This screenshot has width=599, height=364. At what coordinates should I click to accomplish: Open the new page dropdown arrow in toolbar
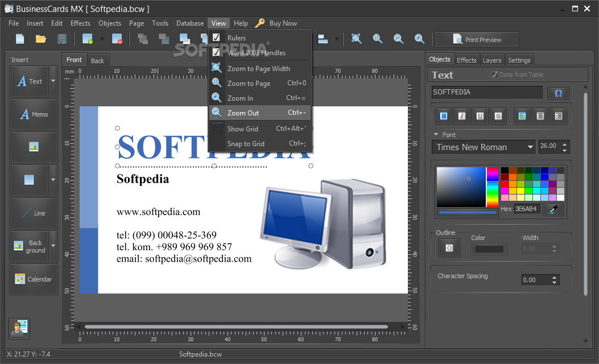pyautogui.click(x=102, y=39)
